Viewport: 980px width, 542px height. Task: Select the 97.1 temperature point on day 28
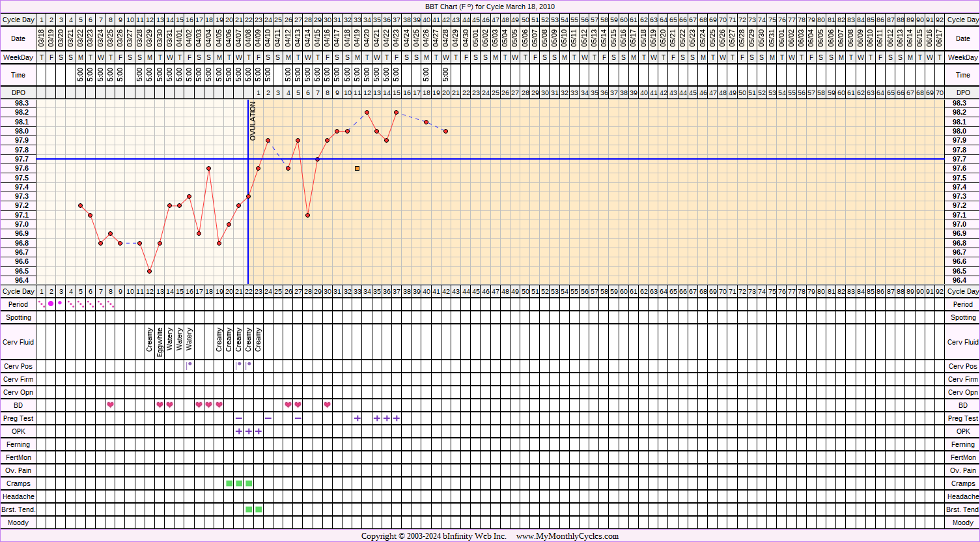pos(307,215)
